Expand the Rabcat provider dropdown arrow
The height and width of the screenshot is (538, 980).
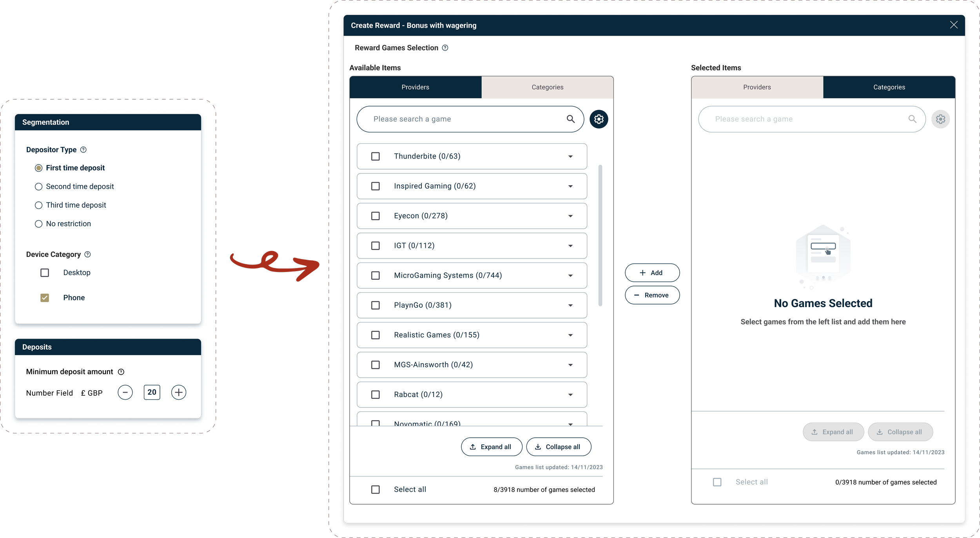(570, 395)
